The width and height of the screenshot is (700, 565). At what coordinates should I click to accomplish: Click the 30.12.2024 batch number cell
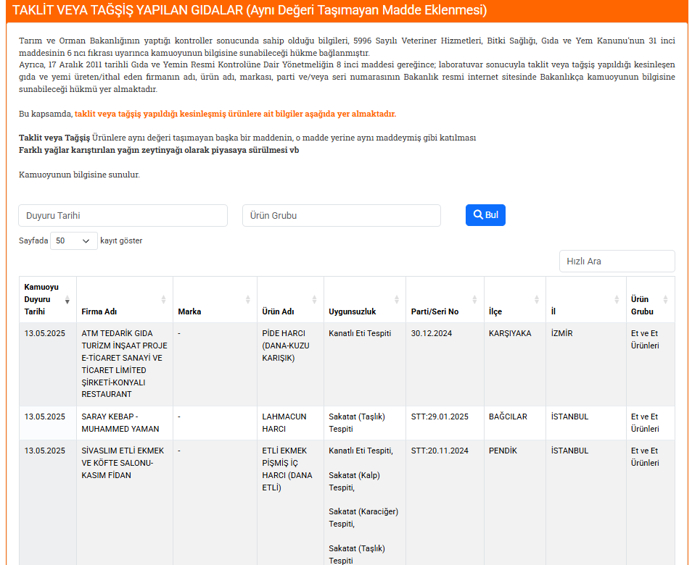[445, 364]
